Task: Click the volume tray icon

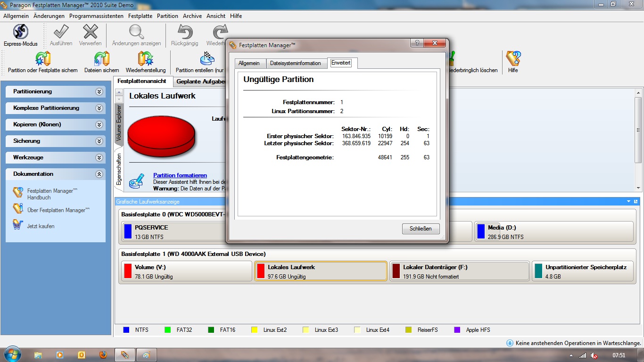Action: pyautogui.click(x=594, y=355)
